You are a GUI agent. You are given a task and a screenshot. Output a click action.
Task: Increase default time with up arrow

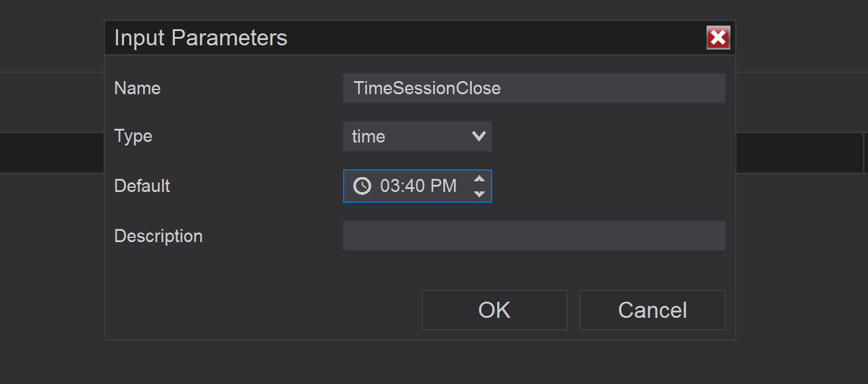tap(479, 179)
